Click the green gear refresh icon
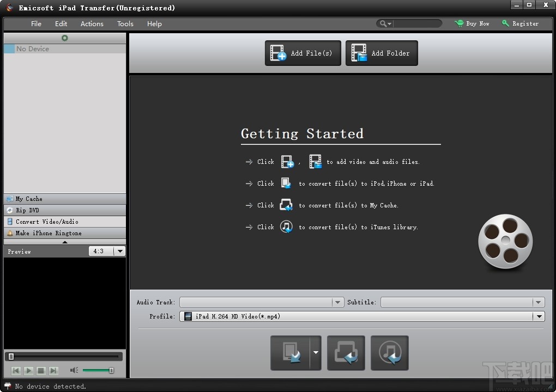The width and height of the screenshot is (556, 392). 64,38
